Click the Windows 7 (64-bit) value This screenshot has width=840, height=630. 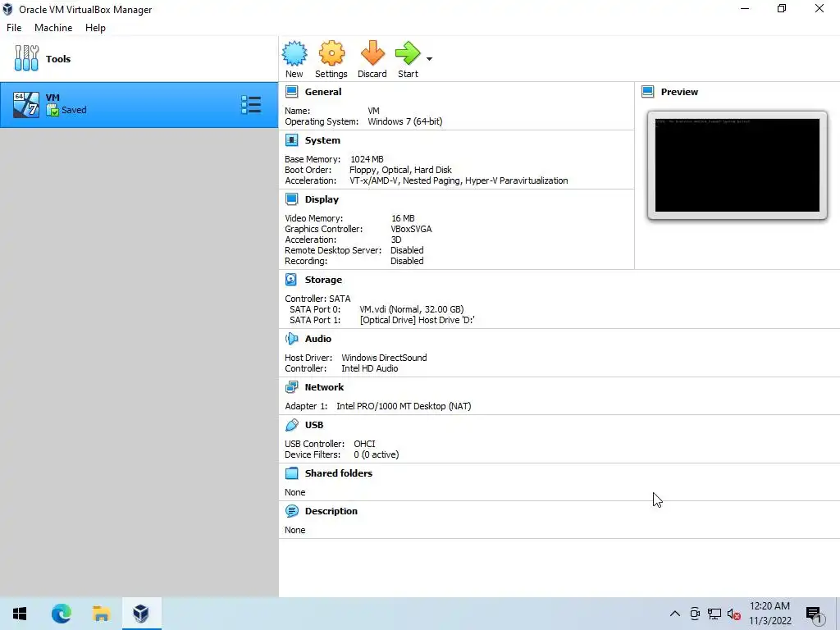tap(405, 121)
